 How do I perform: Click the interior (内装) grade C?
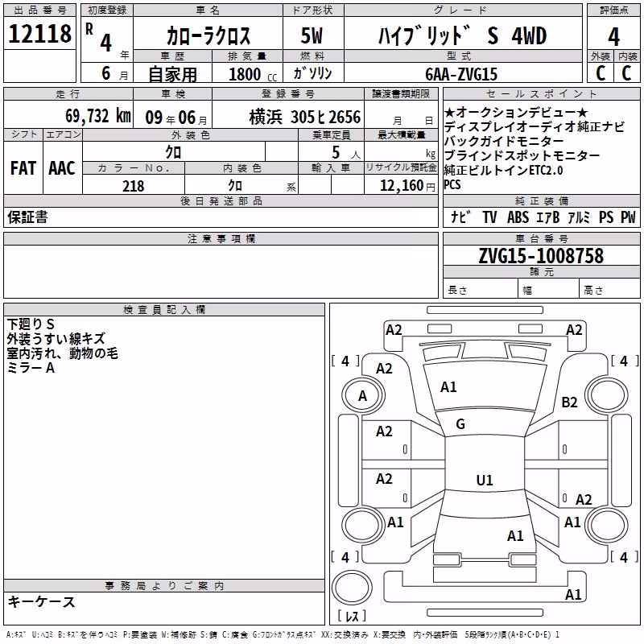(x=626, y=73)
